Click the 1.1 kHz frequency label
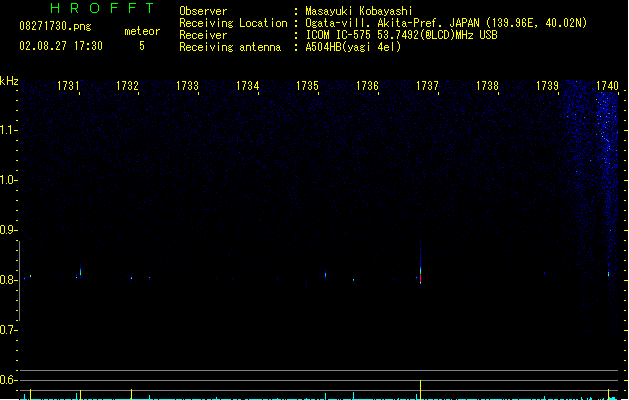 pyautogui.click(x=8, y=130)
